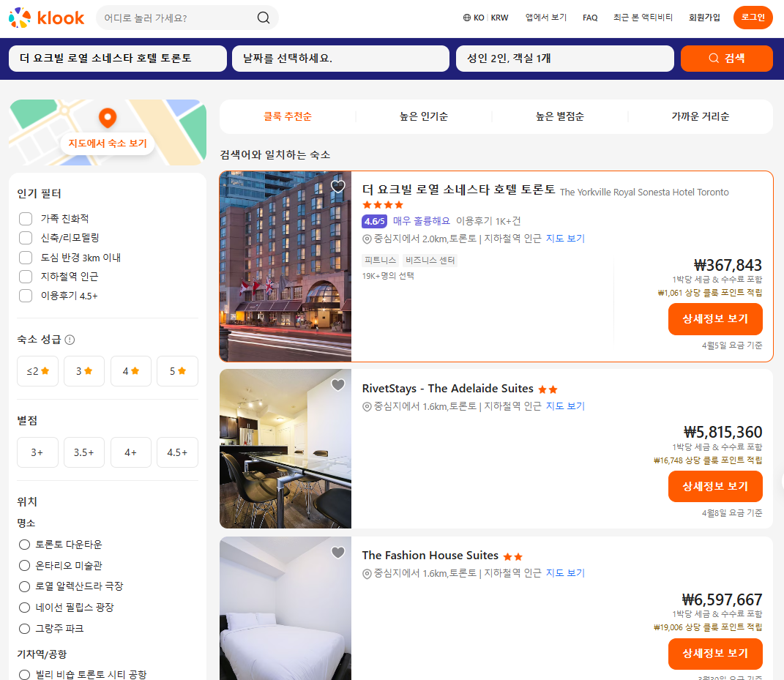Click the 4.6/5 rating badge
This screenshot has height=680, width=784.
coord(375,222)
